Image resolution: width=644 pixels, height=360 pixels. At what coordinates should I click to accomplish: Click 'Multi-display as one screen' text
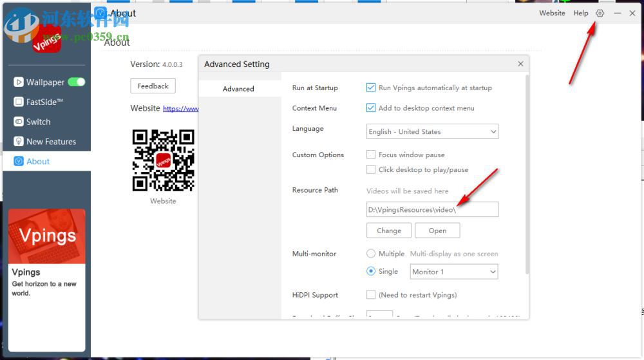click(454, 254)
